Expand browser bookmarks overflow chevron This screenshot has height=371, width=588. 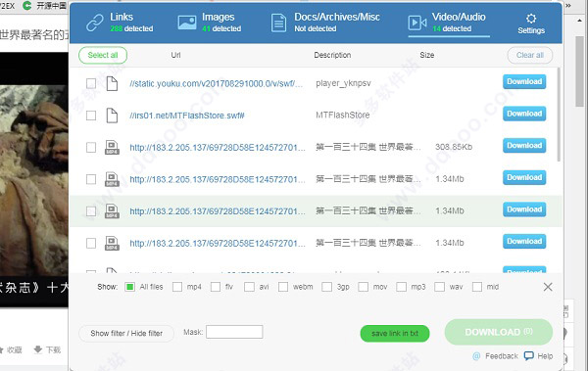tap(568, 5)
